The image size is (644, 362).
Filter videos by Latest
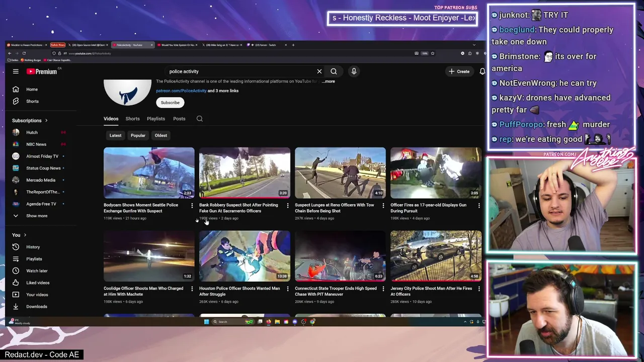pyautogui.click(x=115, y=135)
